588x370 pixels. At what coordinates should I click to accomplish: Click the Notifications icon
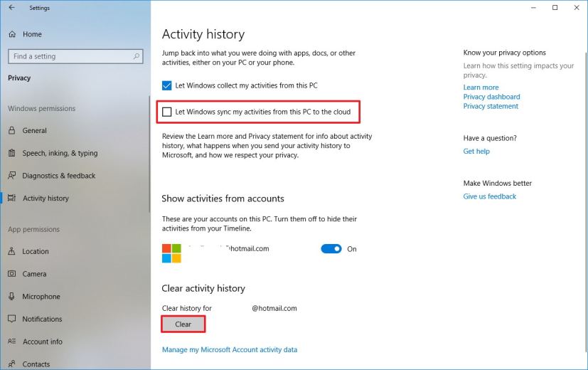coord(12,319)
